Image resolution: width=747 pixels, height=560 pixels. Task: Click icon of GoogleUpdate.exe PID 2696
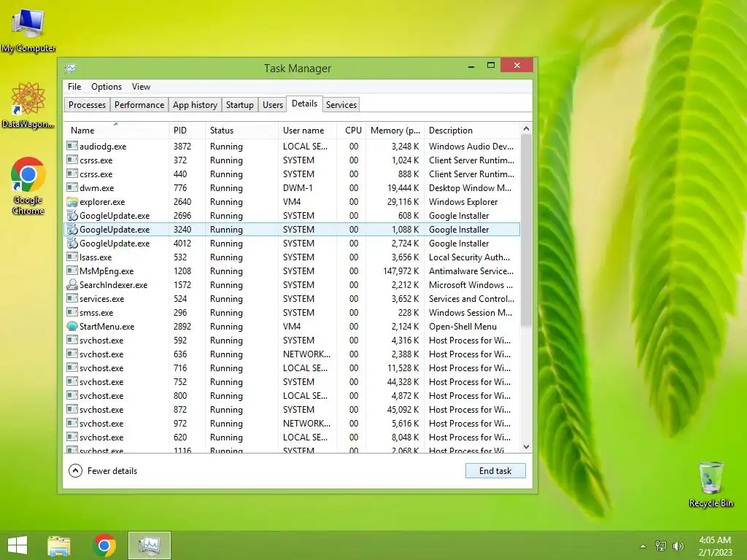point(72,215)
